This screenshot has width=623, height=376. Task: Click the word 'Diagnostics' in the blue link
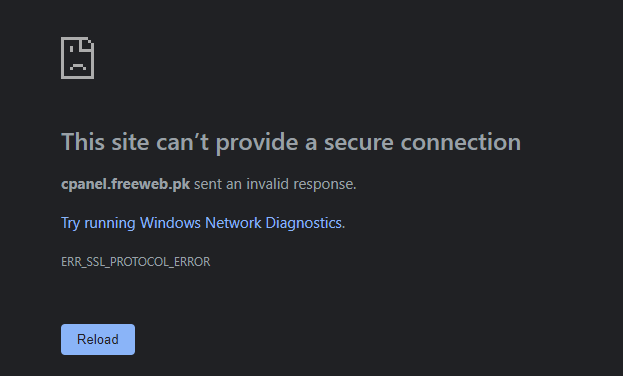[304, 223]
